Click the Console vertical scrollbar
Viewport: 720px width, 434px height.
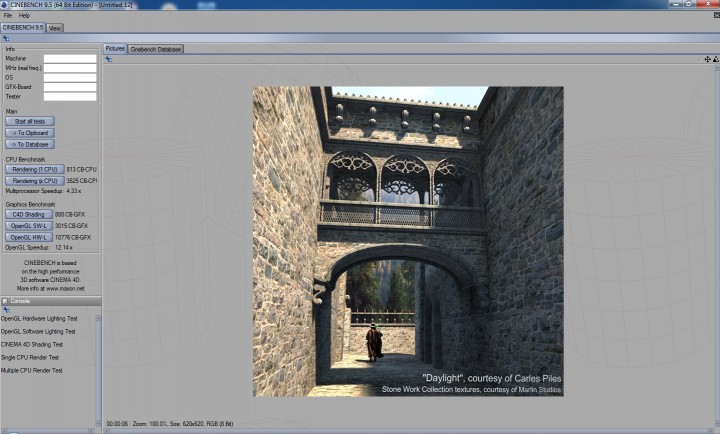coord(98,371)
